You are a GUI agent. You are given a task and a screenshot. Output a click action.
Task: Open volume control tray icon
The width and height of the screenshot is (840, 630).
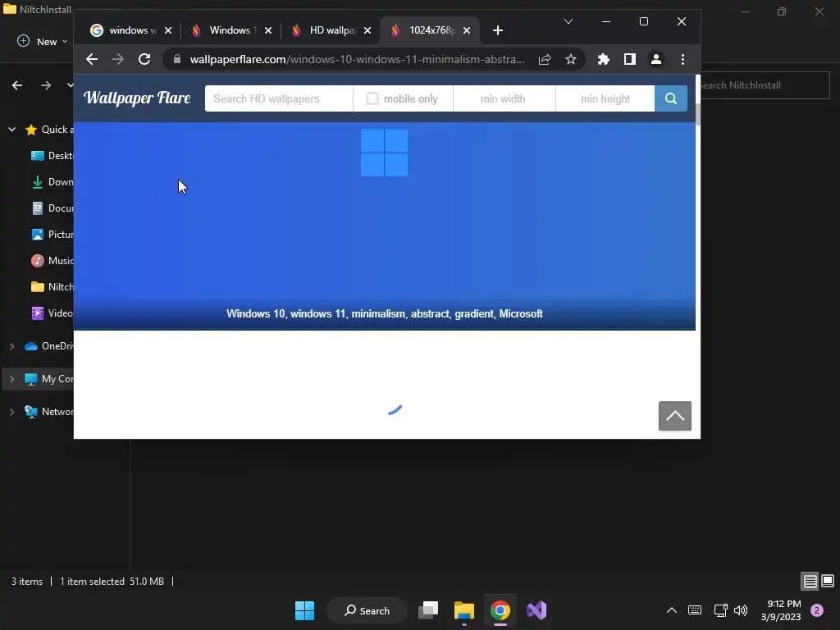tap(741, 610)
